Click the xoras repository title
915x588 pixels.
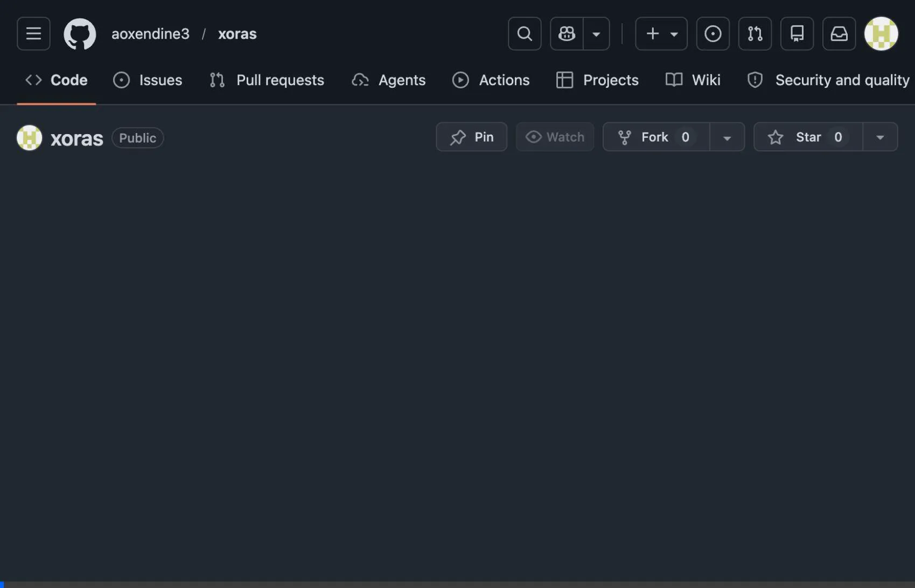(77, 138)
